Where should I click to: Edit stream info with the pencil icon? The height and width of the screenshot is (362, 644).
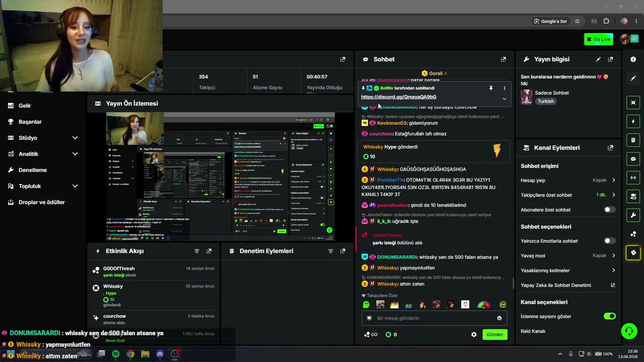(598, 59)
